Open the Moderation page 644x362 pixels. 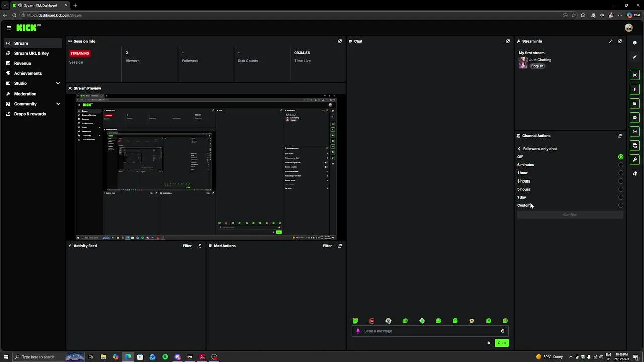[x=33, y=94]
